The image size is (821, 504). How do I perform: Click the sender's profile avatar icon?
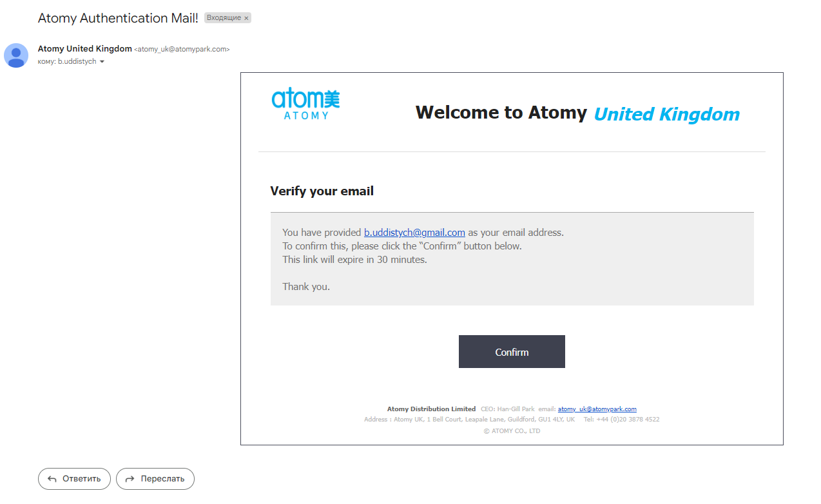click(16, 55)
